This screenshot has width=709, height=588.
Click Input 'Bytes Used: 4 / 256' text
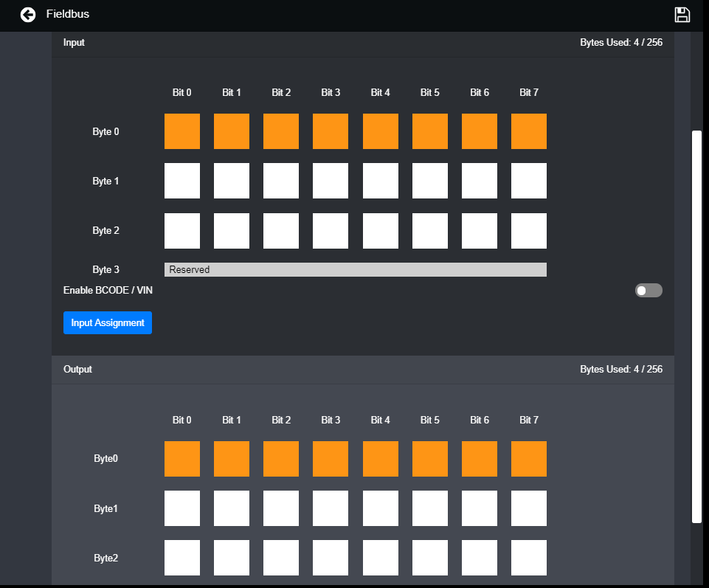point(621,43)
